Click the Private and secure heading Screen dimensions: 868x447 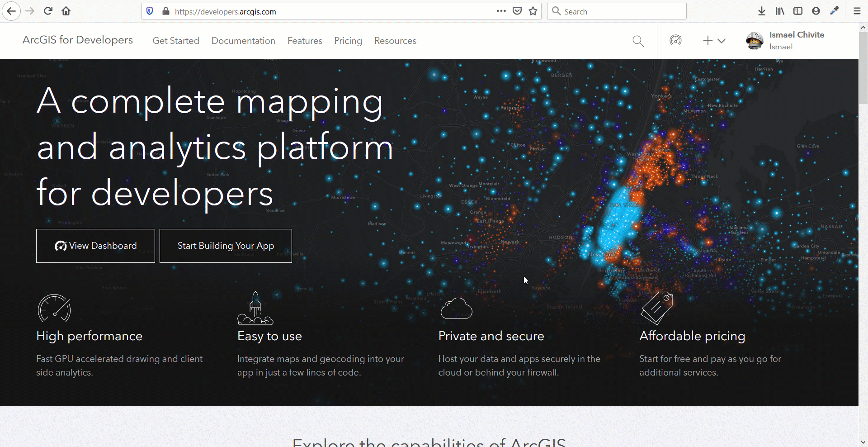pos(491,336)
